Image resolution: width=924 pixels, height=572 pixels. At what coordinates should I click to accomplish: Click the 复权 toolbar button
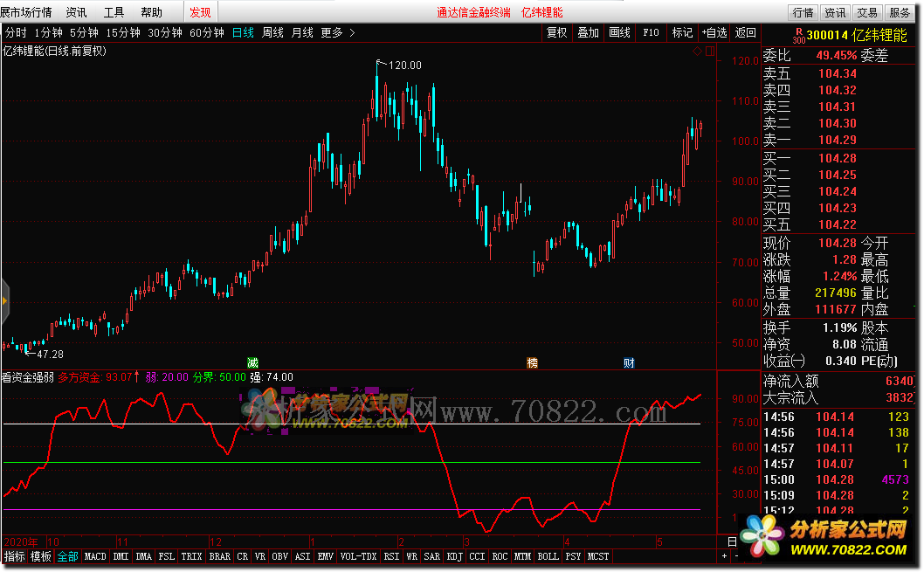557,32
